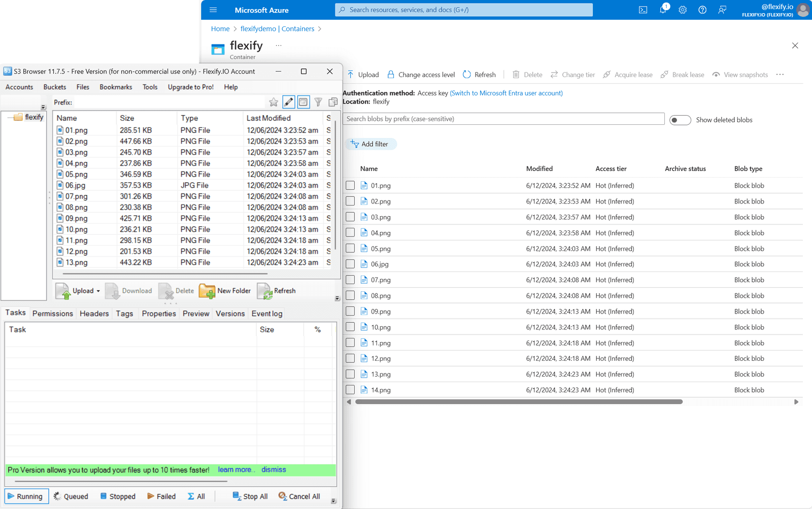Image resolution: width=812 pixels, height=509 pixels.
Task: Expand the Azure portal hamburger menu
Action: [x=213, y=10]
